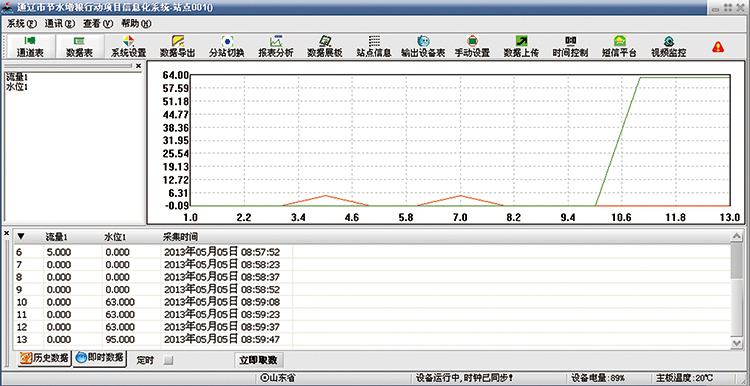Open the 查看 menu

coord(98,23)
